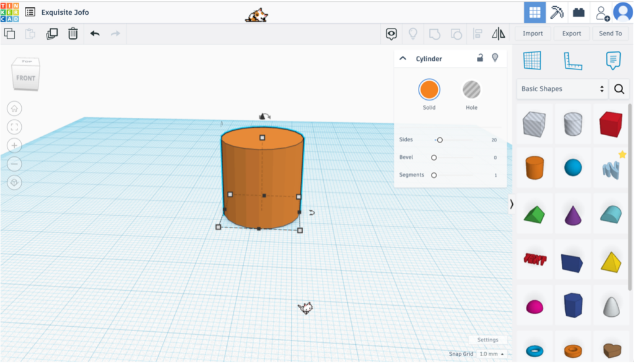Screen dimensions: 635x364
Task: Pick the orange Cylinder shape
Action: pos(535,167)
